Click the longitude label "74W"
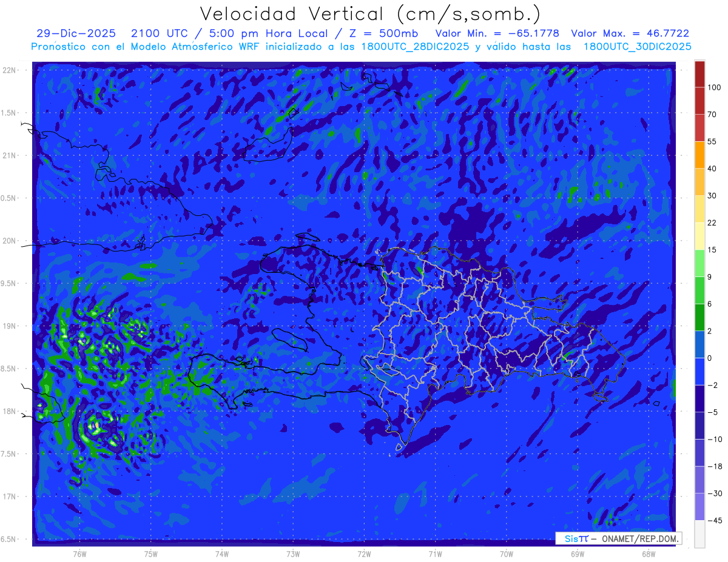 coord(222,554)
